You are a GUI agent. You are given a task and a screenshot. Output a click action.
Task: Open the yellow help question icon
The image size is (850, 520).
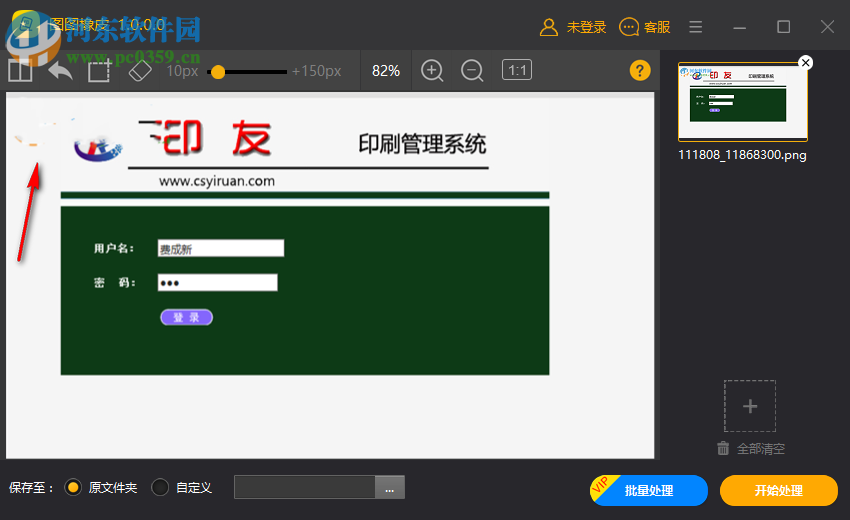640,70
